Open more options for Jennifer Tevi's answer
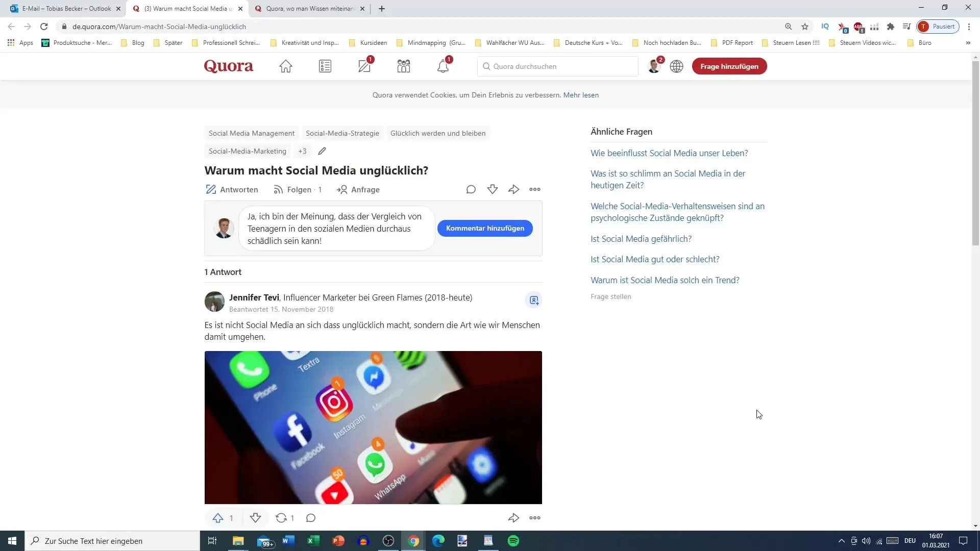 click(x=535, y=518)
